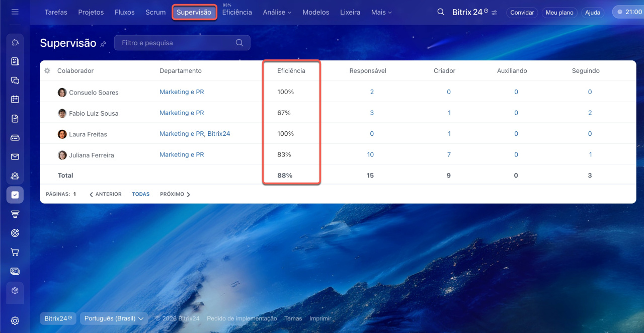Expand the Mais dropdown menu
The image size is (644, 333).
pos(381,12)
